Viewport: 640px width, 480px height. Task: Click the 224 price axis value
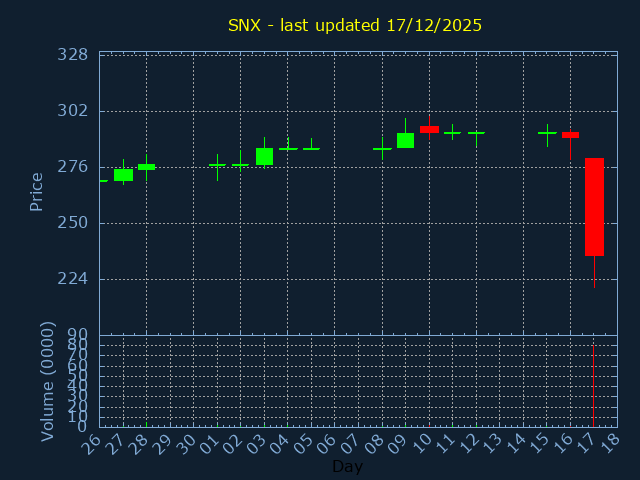(x=72, y=278)
